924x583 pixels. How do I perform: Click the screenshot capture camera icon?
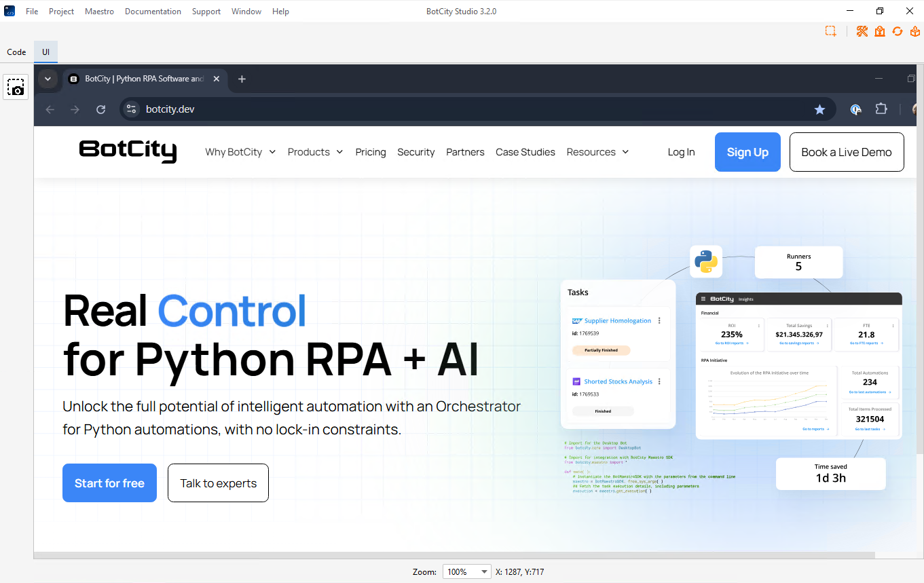point(16,87)
